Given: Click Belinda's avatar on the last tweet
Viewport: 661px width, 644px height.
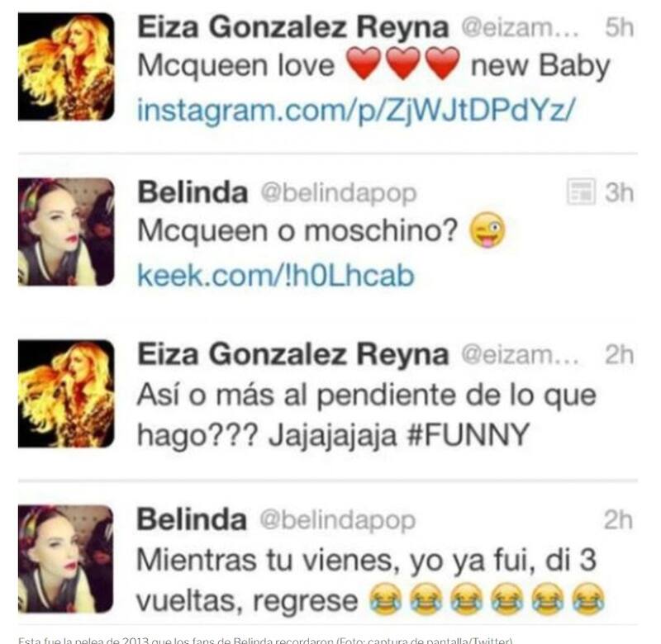Looking at the screenshot, I should 66,558.
